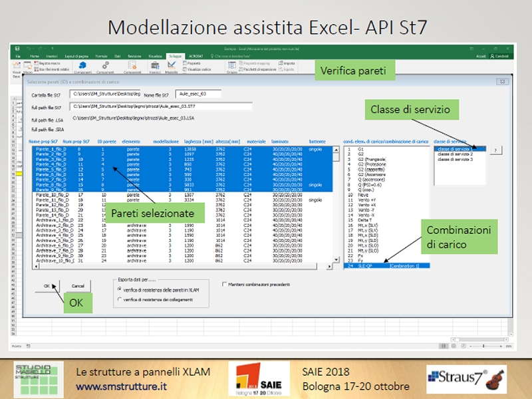Select verifica di resistenza dei collegamenti option
532x399 pixels.
(120, 300)
